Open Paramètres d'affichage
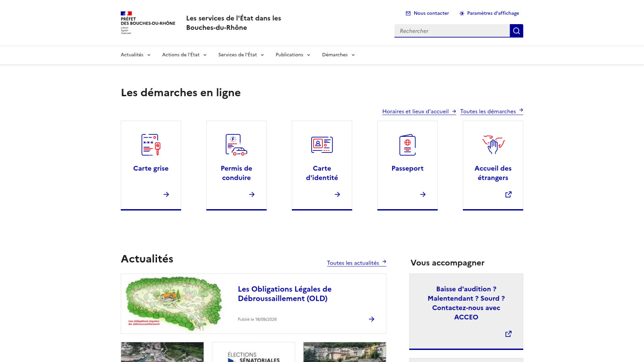Image resolution: width=644 pixels, height=362 pixels. pyautogui.click(x=489, y=13)
